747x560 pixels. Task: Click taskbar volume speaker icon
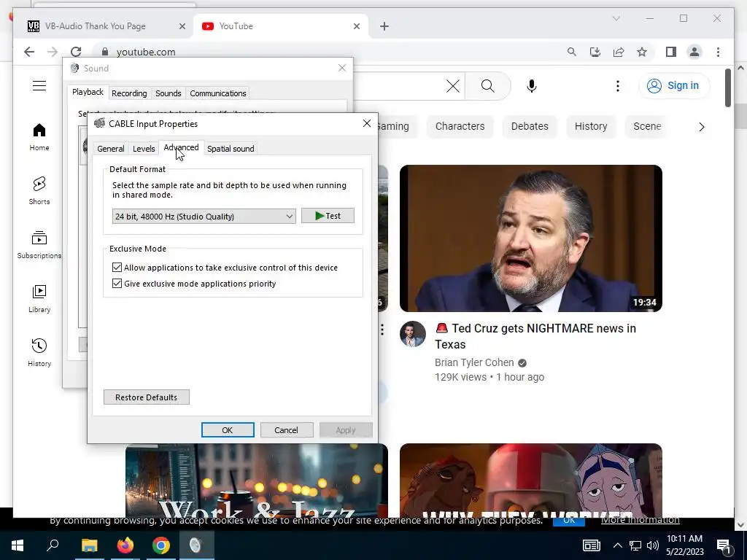point(653,545)
